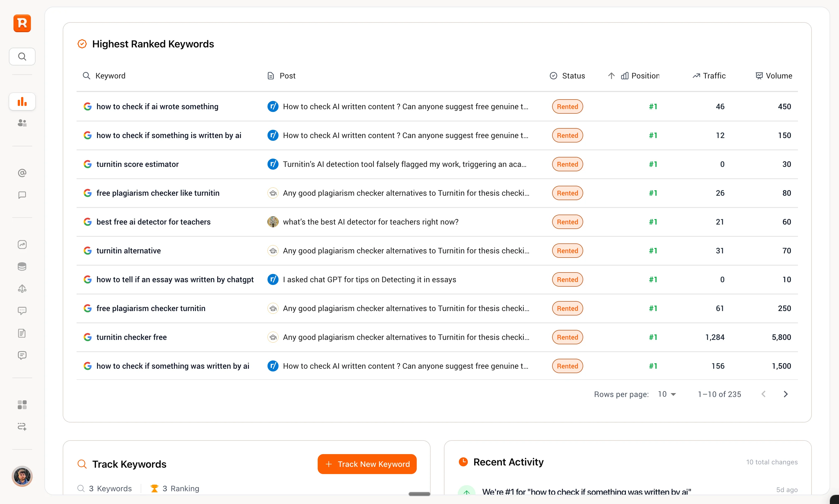Open the document page sidebar icon
839x504 pixels.
(22, 333)
